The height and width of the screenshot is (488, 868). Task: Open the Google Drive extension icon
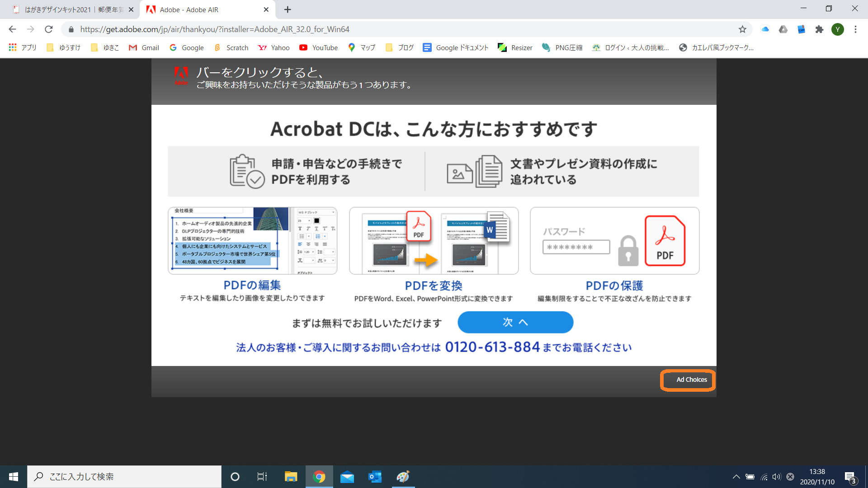click(x=783, y=29)
